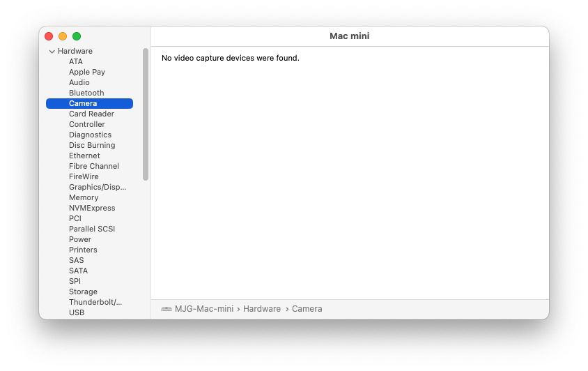Select ATA in the sidebar

[76, 61]
